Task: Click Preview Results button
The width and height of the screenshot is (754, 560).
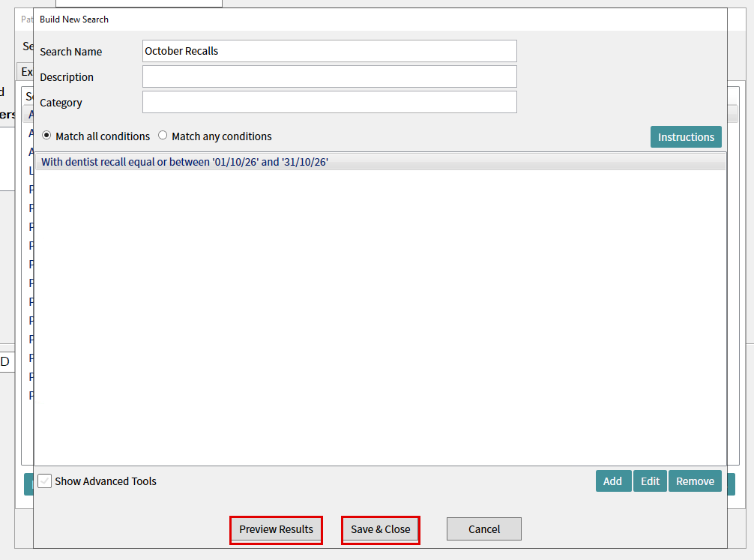Action: [276, 530]
